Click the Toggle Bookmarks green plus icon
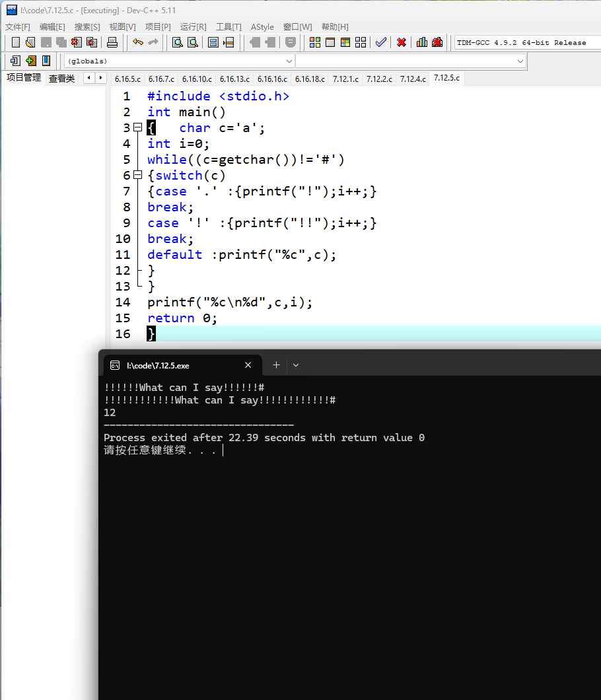601x700 pixels. point(31,61)
